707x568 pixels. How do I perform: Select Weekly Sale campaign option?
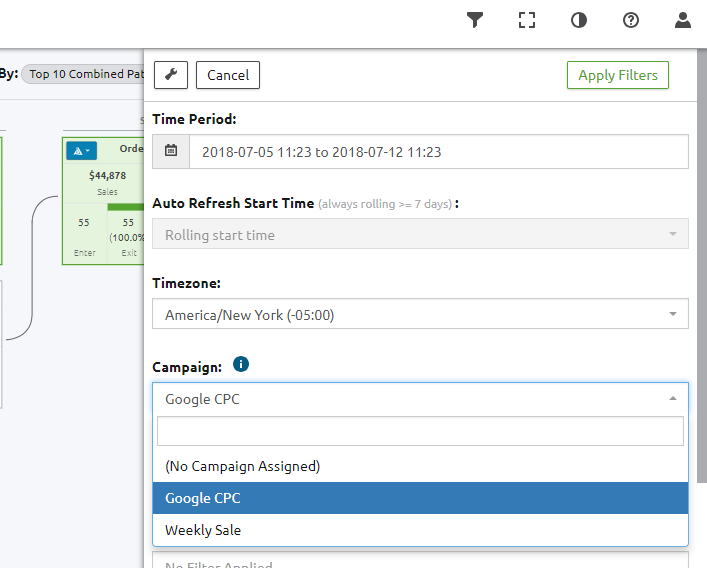[420, 530]
